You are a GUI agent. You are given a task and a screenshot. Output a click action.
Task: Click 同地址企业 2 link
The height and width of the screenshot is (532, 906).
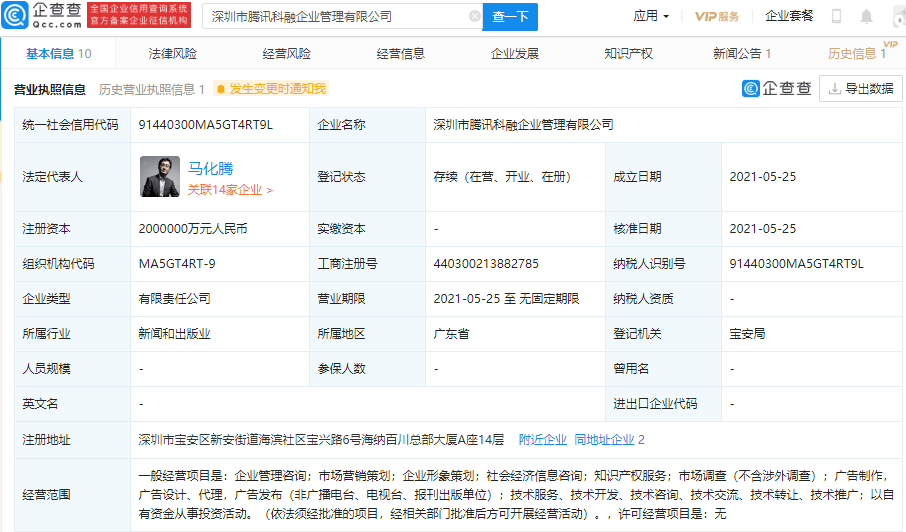point(610,440)
